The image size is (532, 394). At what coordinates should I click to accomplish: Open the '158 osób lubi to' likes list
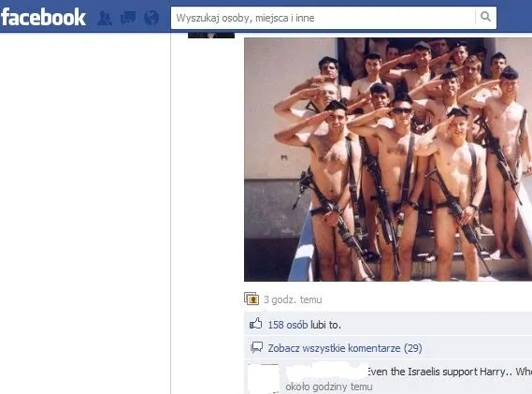(x=305, y=325)
